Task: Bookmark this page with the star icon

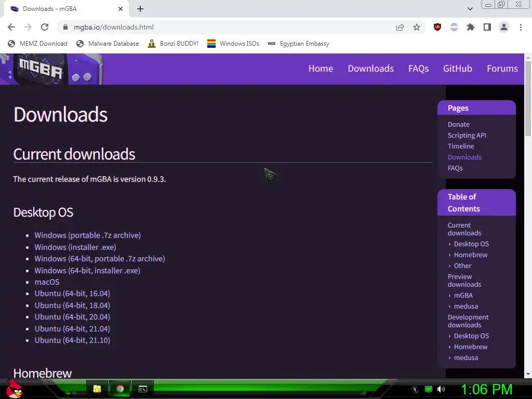Action: (417, 27)
